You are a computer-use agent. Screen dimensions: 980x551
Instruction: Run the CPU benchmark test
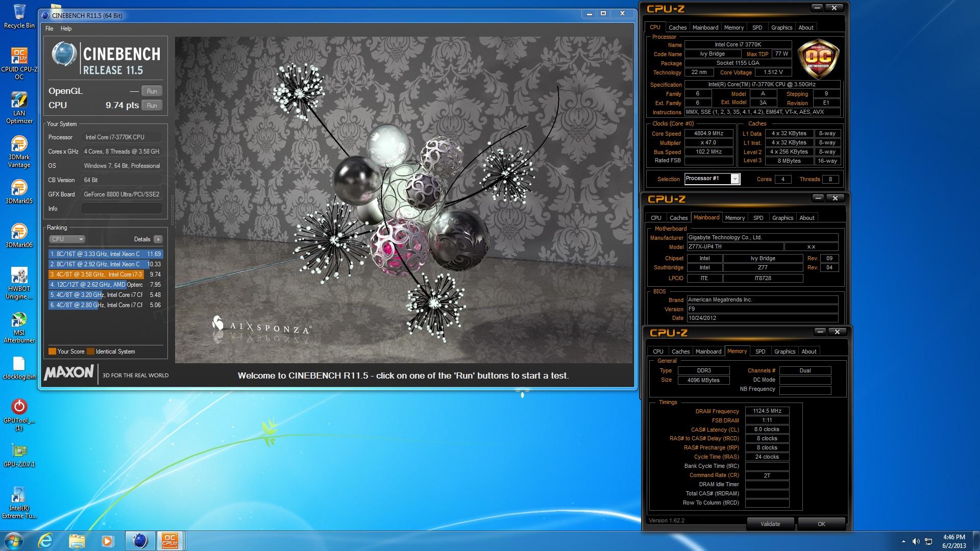(x=152, y=106)
